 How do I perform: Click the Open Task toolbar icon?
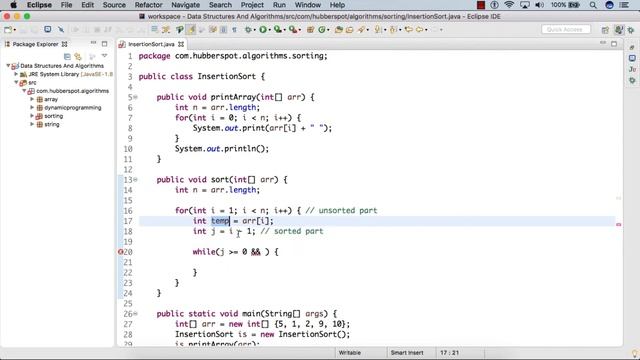[350, 29]
